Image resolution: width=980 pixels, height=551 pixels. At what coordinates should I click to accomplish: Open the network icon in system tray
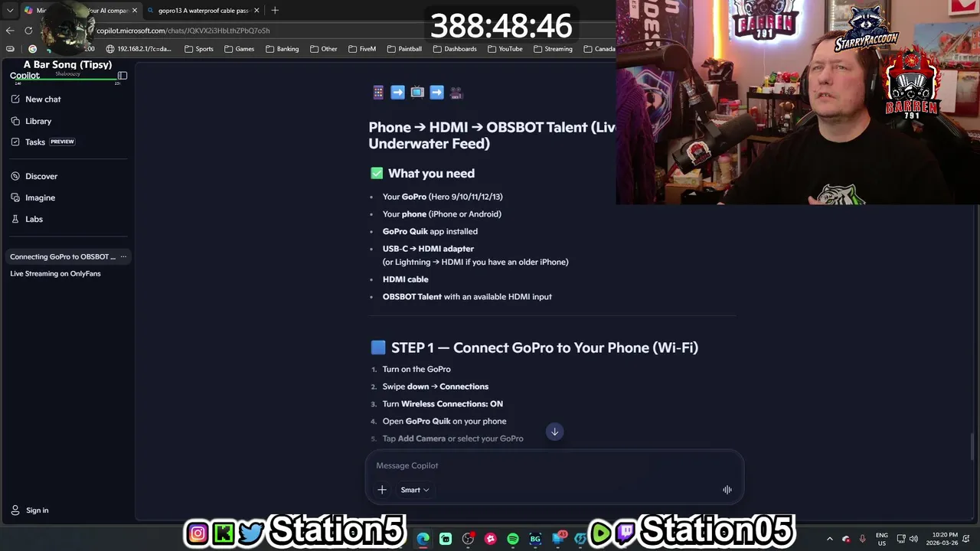point(901,539)
